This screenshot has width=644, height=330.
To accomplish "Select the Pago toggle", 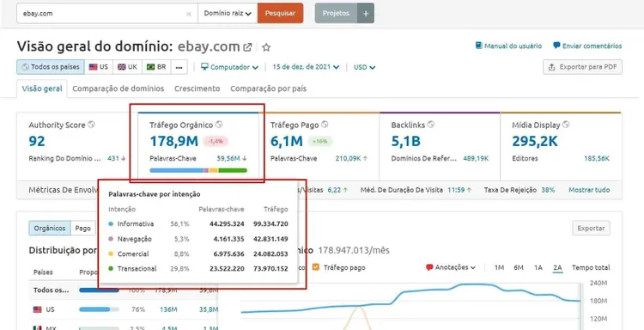I will pyautogui.click(x=83, y=228).
